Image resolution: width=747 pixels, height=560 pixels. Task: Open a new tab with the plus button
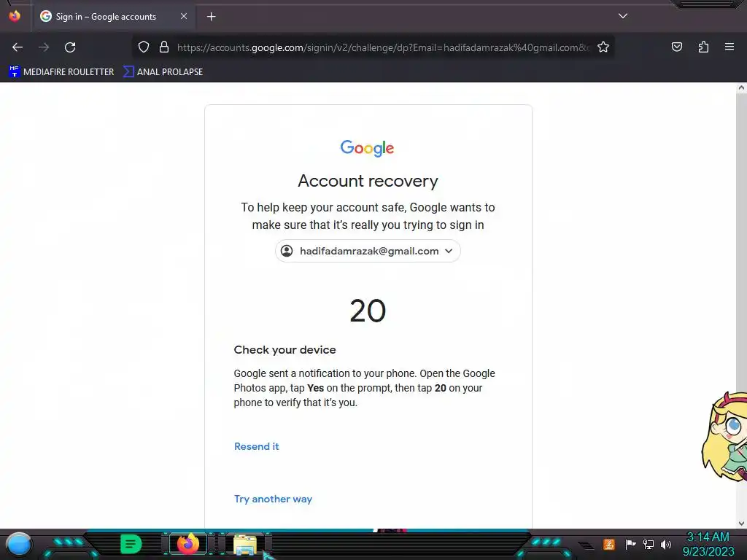[x=211, y=17]
